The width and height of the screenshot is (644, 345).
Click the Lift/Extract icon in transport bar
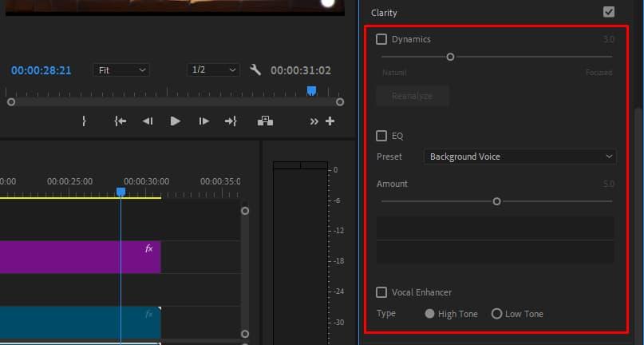(x=265, y=121)
